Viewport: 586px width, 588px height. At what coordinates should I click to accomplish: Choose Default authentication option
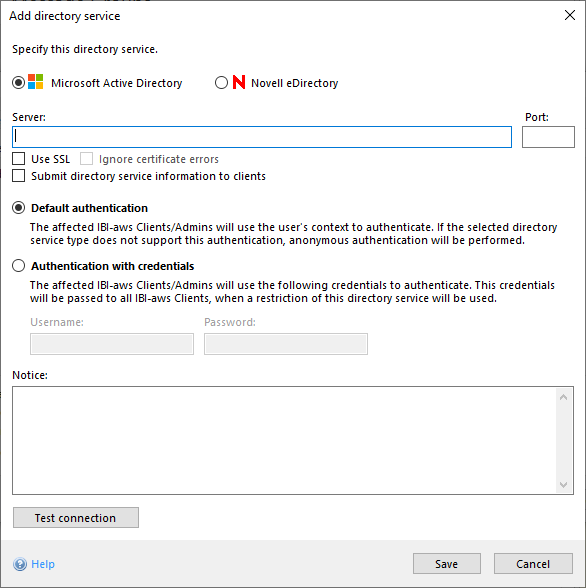[18, 208]
